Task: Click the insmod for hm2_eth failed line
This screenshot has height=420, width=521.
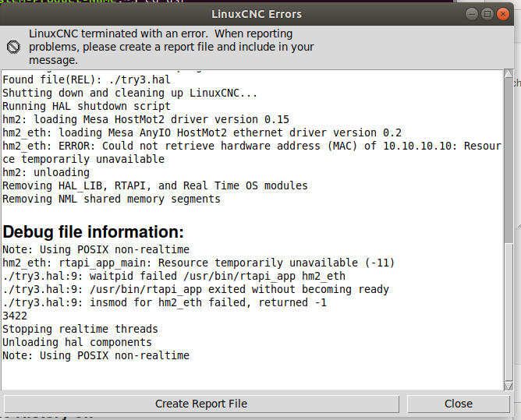Action: (x=165, y=302)
